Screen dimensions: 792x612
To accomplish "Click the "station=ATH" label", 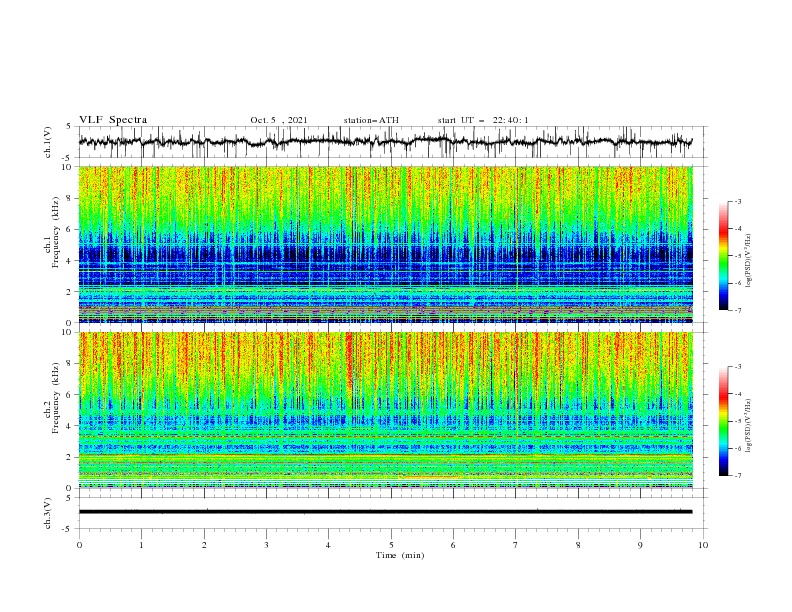I will tap(371, 120).
